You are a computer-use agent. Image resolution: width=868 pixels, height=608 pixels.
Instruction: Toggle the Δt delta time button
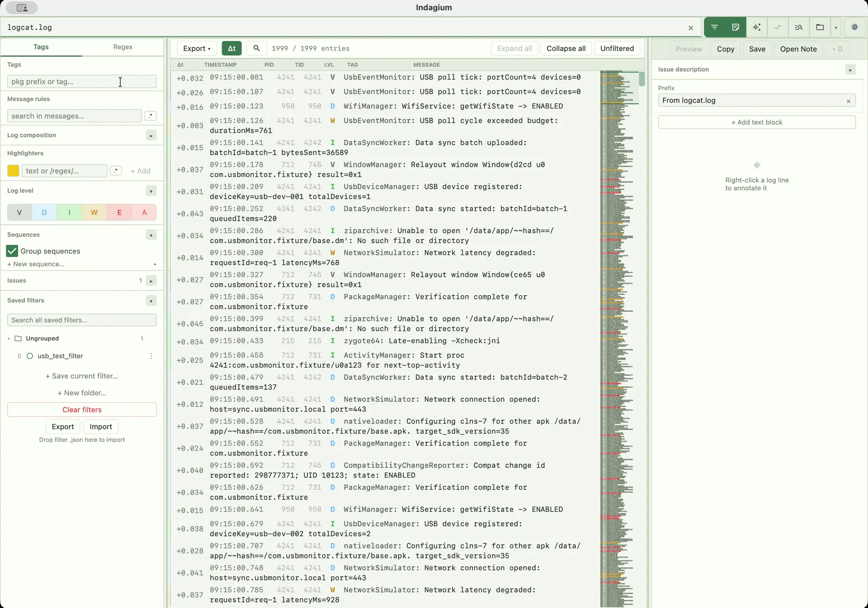point(232,48)
